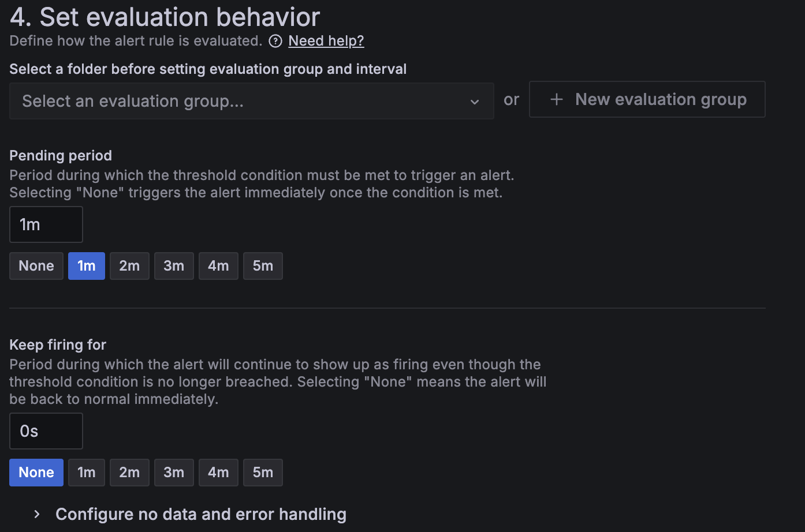Choose 3m for Keep firing for
Image resolution: width=805 pixels, height=532 pixels.
174,472
